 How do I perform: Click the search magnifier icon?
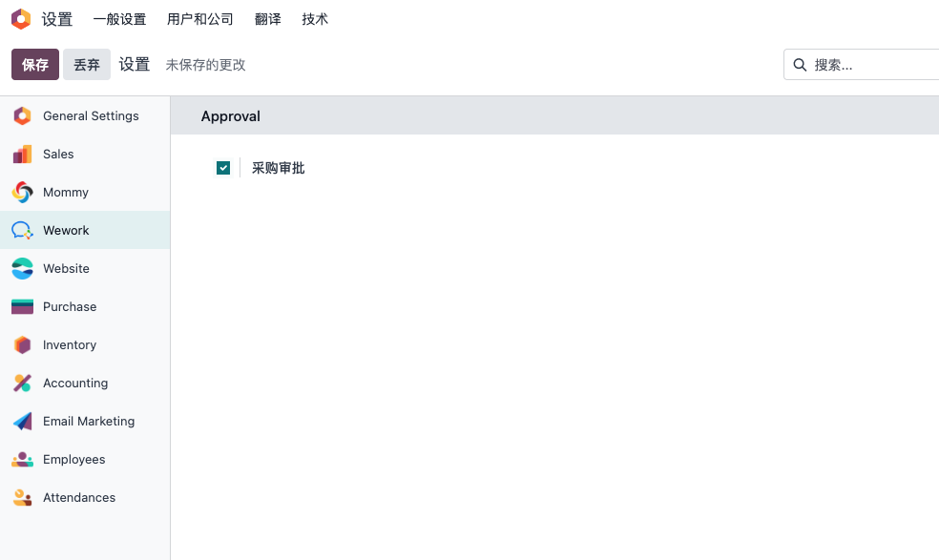[x=800, y=65]
